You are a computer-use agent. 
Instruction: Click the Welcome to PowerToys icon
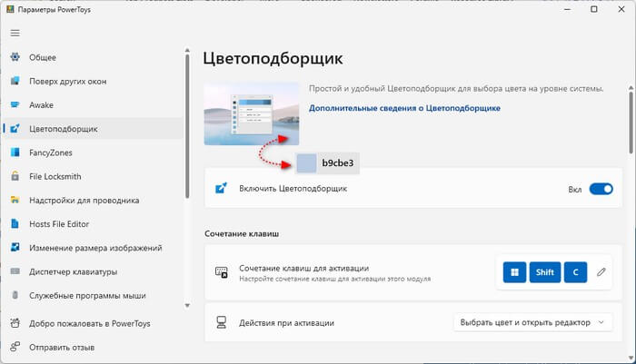pyautogui.click(x=15, y=323)
